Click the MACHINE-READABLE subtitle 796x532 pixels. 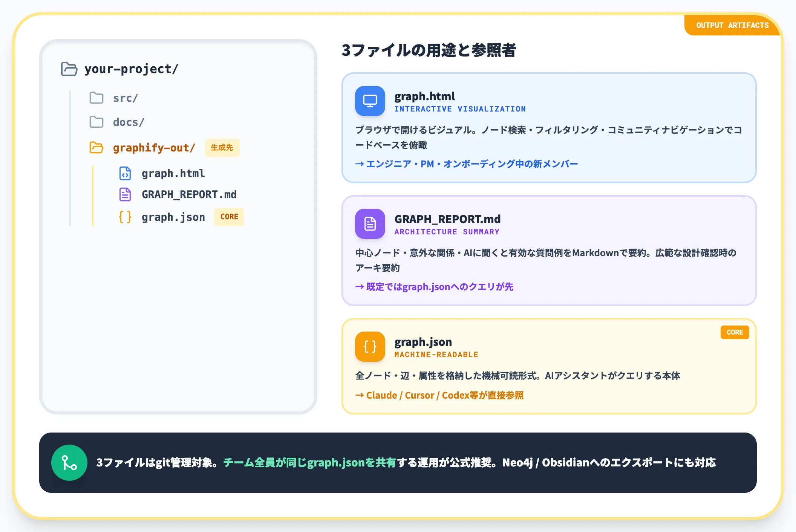click(x=436, y=355)
